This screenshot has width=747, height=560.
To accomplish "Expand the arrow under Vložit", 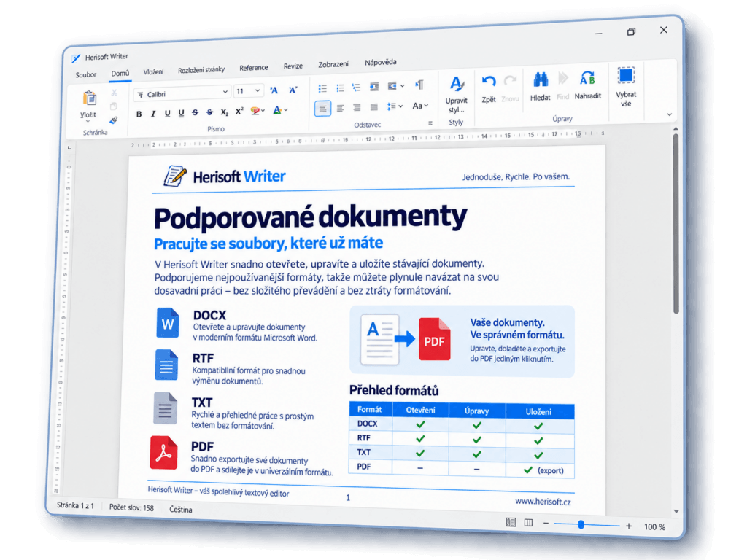I will tap(88, 122).
